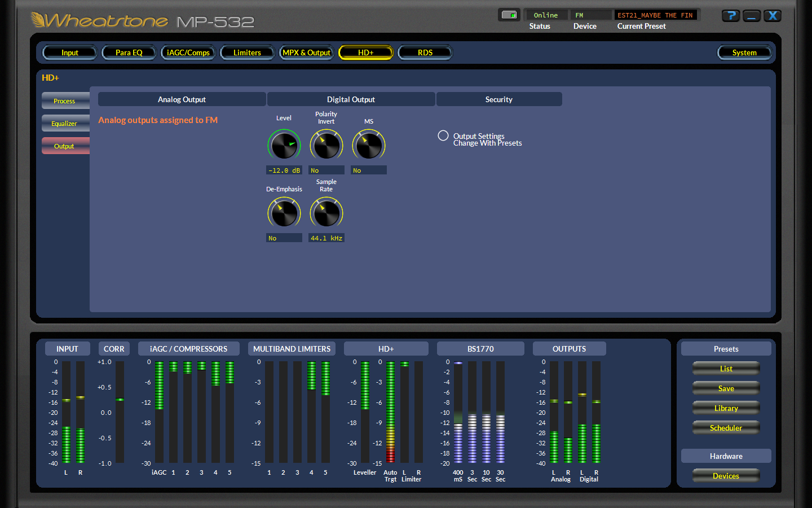The height and width of the screenshot is (508, 812).
Task: Click the De-Emphasis knob
Action: (284, 213)
